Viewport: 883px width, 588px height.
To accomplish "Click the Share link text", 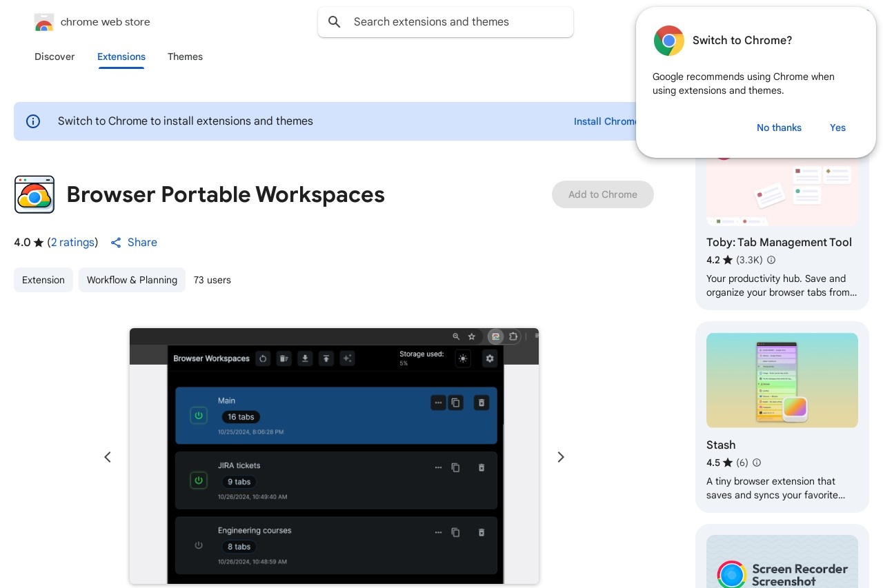I will coord(142,243).
